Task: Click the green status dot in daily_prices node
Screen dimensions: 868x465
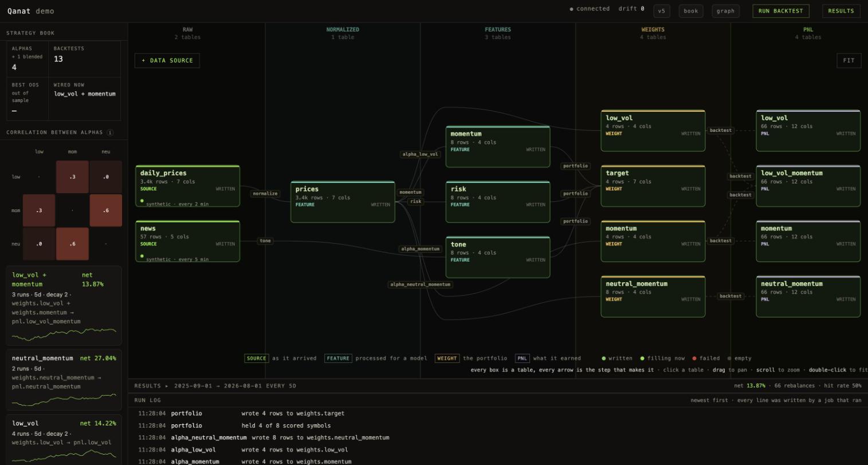Action: point(142,201)
